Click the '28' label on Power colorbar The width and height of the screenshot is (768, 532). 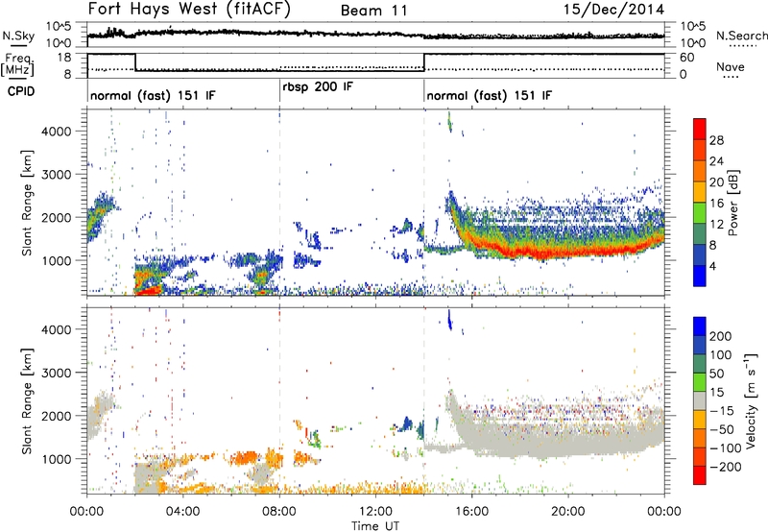click(x=716, y=140)
